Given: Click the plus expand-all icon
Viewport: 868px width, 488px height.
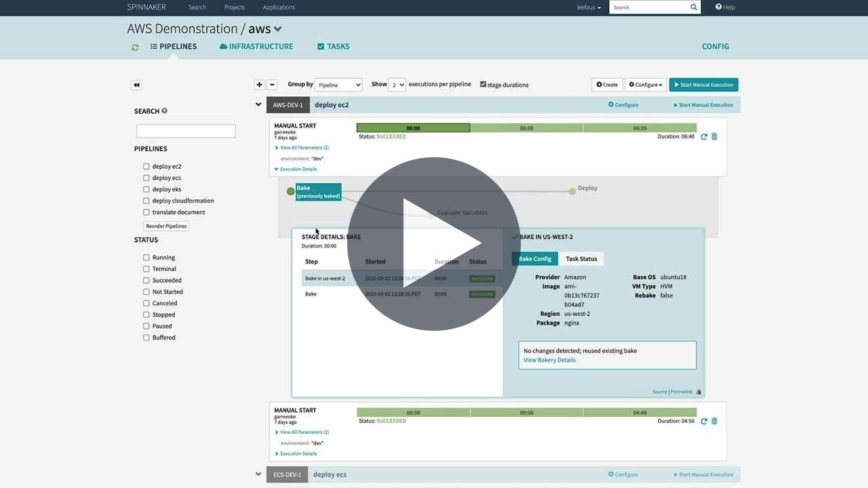Looking at the screenshot, I should [259, 85].
